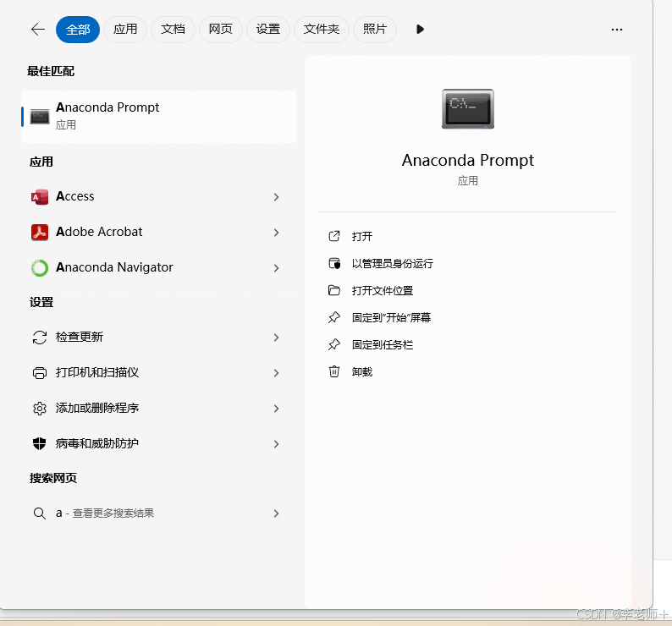This screenshot has width=672, height=626.
Task: Click the Anaconda Prompt title in details pane
Action: pos(468,160)
